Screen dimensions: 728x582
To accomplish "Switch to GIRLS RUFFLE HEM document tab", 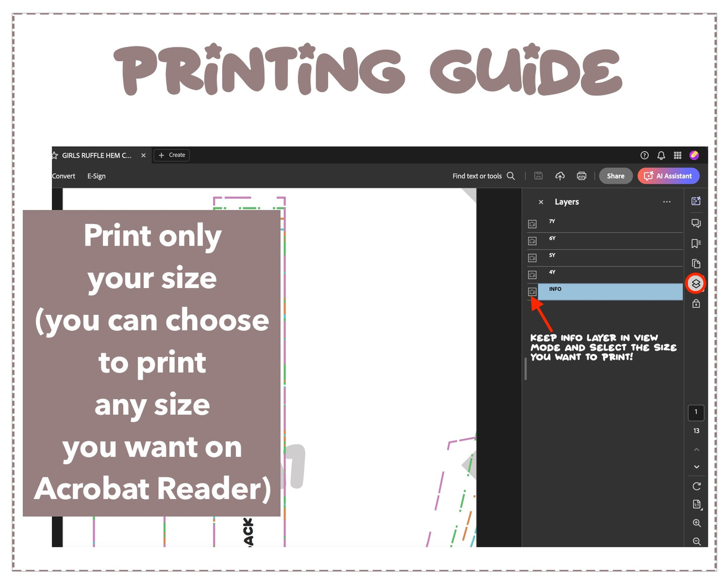I will [96, 156].
